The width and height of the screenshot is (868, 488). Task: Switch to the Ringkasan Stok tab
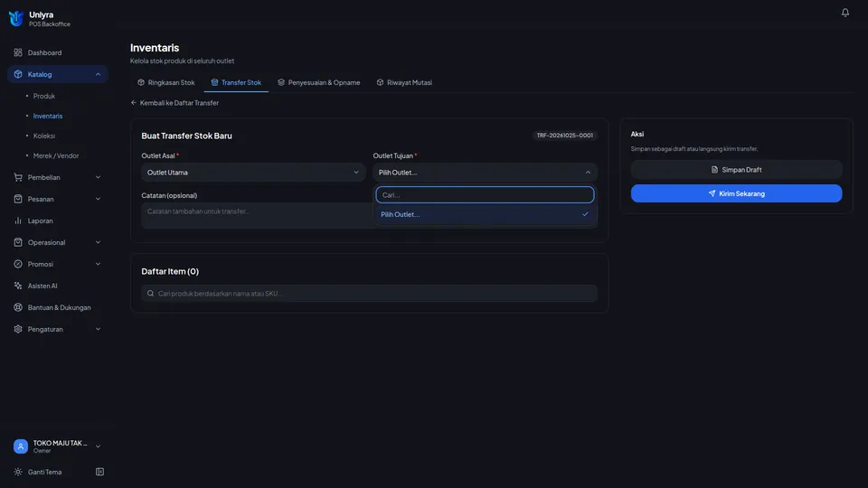(x=166, y=82)
